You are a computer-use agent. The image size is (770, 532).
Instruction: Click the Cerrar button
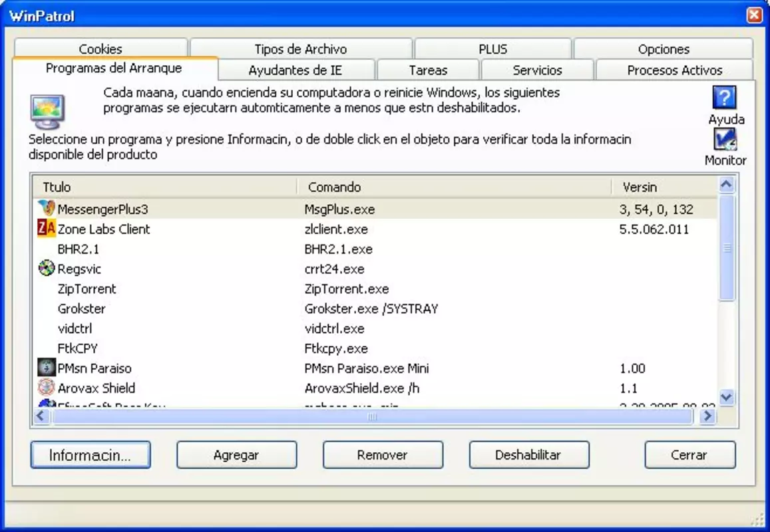(690, 455)
